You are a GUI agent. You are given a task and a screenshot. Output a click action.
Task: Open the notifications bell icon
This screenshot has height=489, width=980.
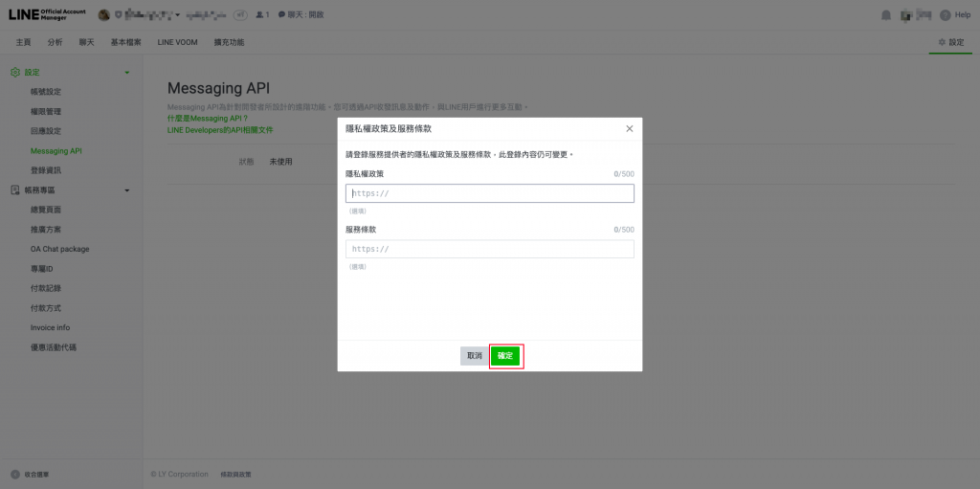pos(885,15)
